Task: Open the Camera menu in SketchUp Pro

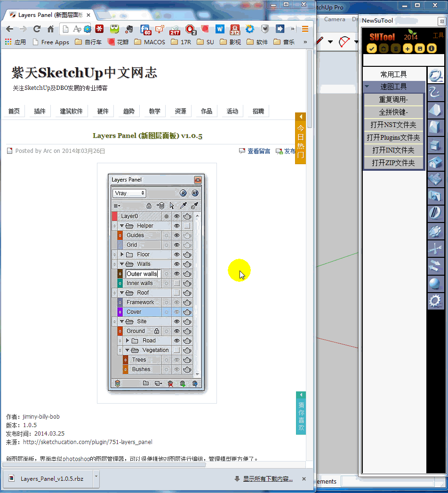Action: pos(335,19)
